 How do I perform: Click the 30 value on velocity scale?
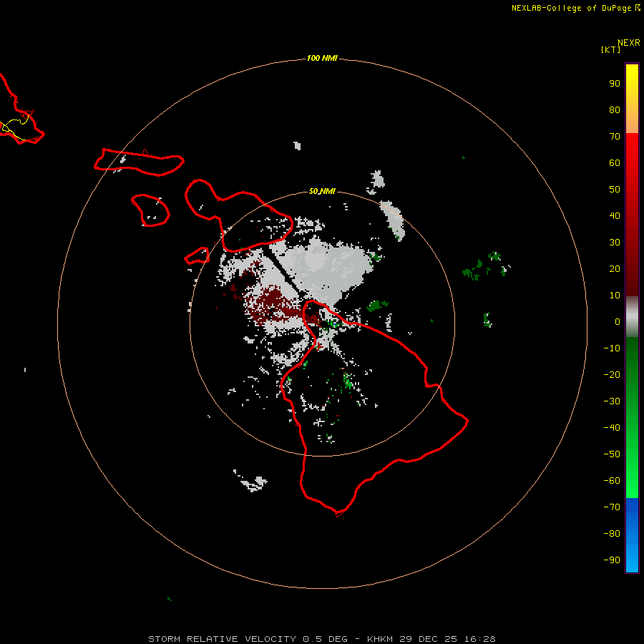point(615,243)
